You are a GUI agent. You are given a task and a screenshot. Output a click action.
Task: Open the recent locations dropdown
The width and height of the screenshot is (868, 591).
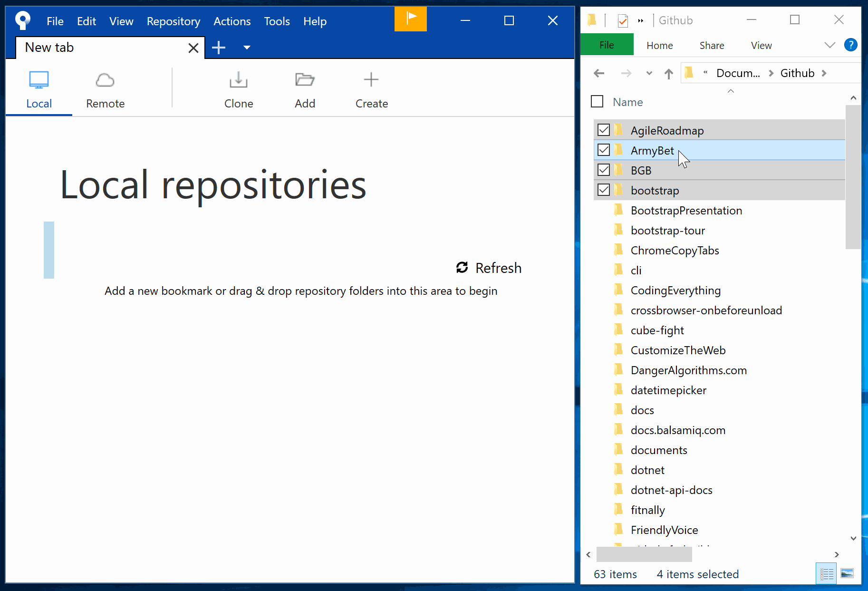click(x=649, y=73)
